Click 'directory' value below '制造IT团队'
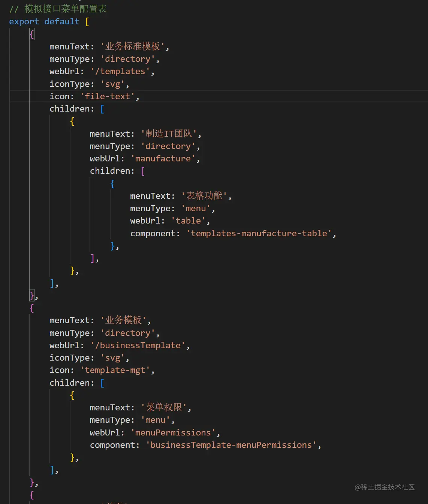 click(168, 146)
